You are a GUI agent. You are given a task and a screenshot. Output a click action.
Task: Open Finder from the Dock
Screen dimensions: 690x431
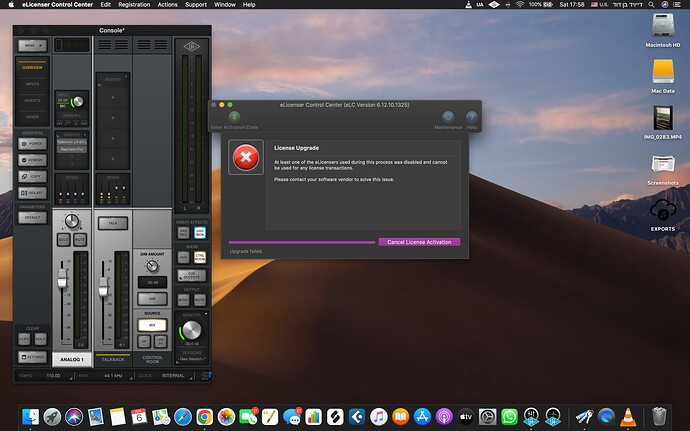coord(30,416)
